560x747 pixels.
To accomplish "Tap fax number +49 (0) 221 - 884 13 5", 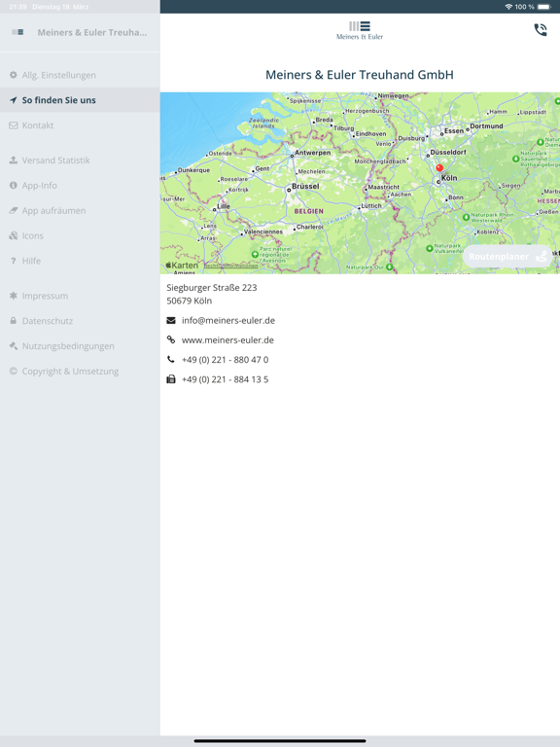I will tap(226, 379).
